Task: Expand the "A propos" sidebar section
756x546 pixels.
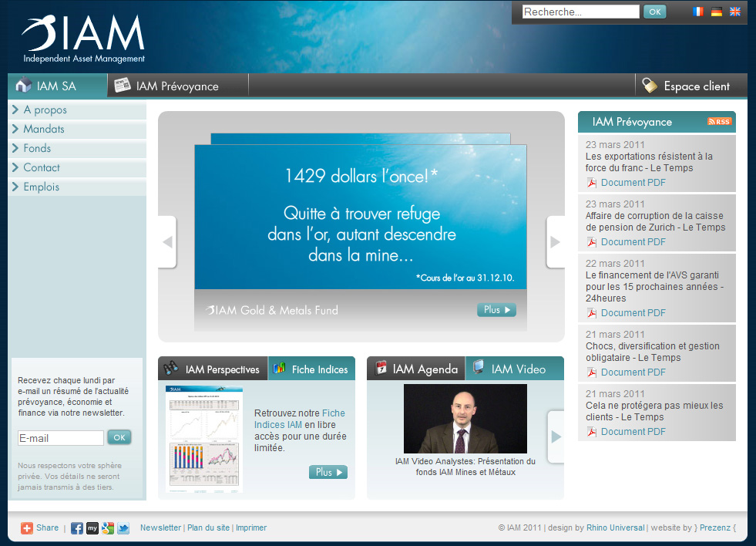Action: pyautogui.click(x=77, y=110)
